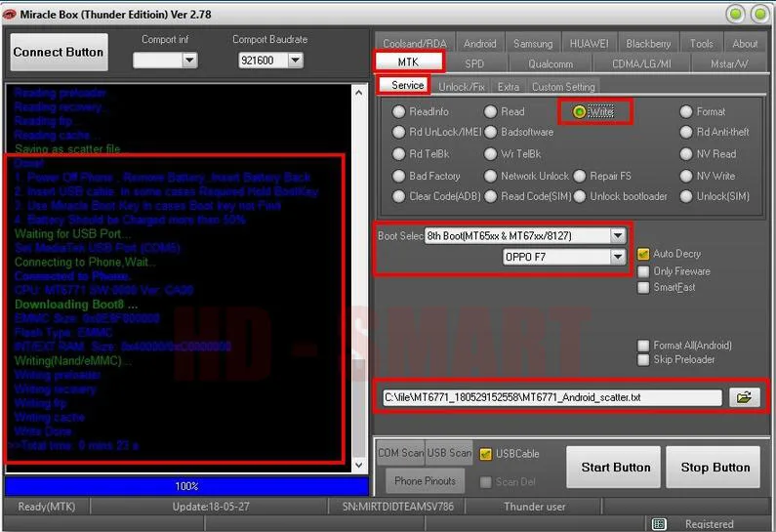Click the Start Button

tap(613, 468)
